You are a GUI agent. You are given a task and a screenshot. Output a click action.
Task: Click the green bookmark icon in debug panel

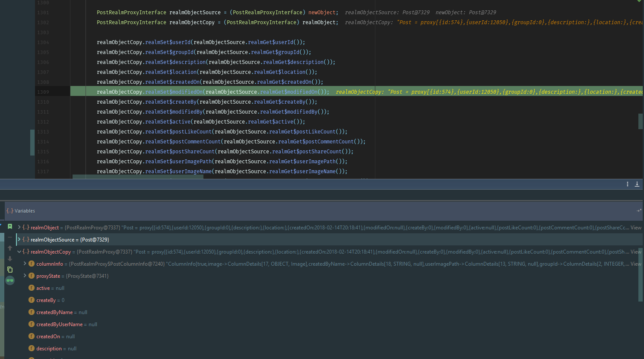tap(10, 226)
